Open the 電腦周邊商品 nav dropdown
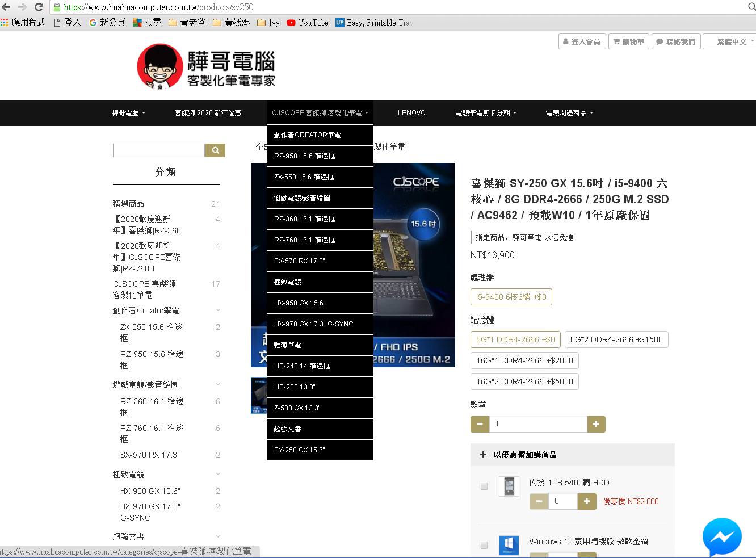Image resolution: width=756 pixels, height=558 pixels. (569, 113)
